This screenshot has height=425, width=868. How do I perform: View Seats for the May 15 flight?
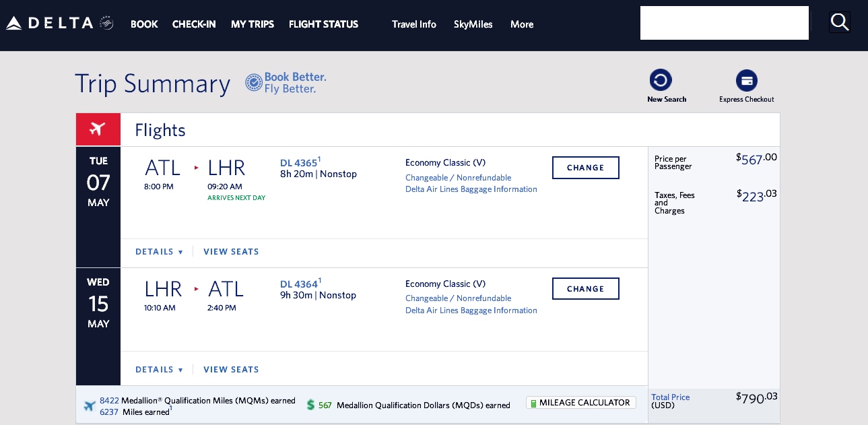(x=231, y=369)
